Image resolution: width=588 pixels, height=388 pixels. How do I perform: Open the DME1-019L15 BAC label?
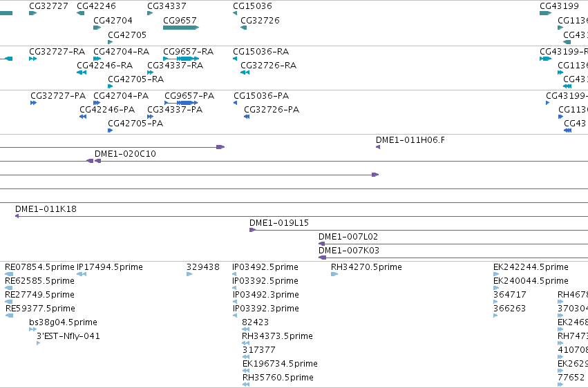(279, 223)
